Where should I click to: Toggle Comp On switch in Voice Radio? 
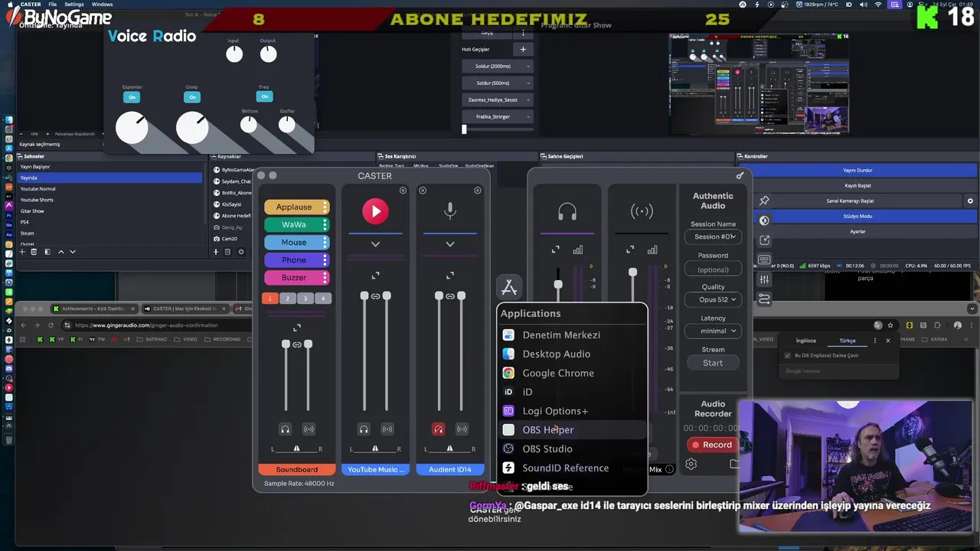192,97
